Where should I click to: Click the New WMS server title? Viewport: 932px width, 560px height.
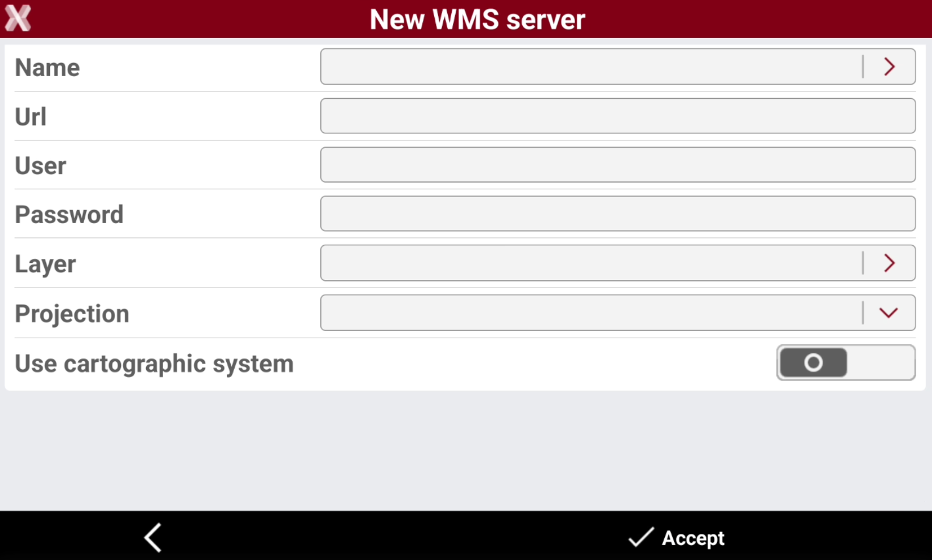[477, 19]
